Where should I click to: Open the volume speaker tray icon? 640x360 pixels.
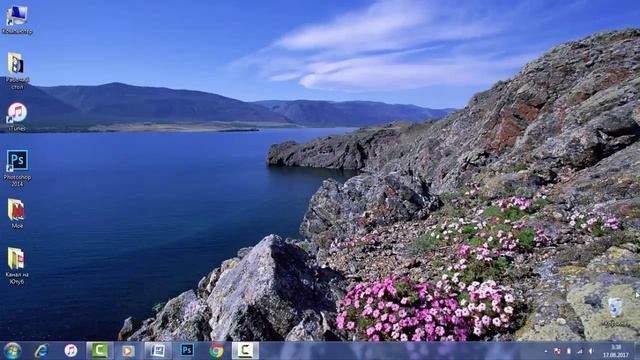point(591,351)
